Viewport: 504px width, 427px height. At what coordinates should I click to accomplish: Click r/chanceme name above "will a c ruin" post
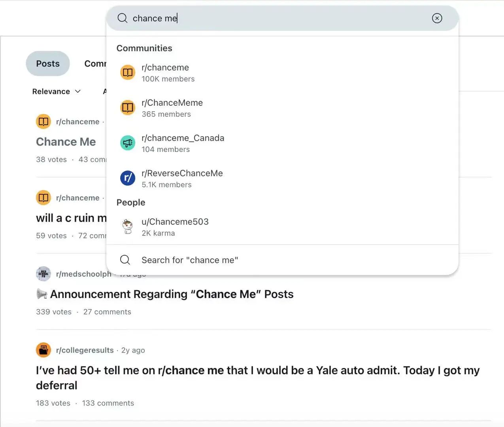78,197
